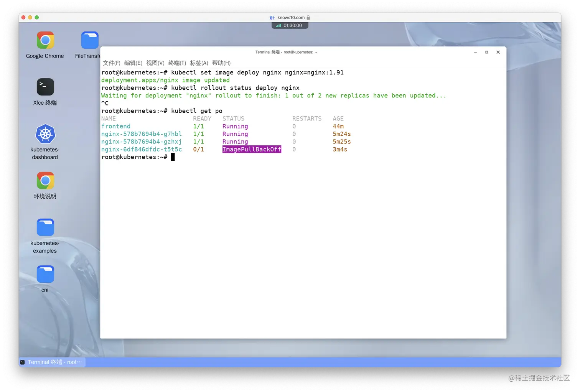
Task: Click the 5m24s AGE value
Action: tap(342, 134)
